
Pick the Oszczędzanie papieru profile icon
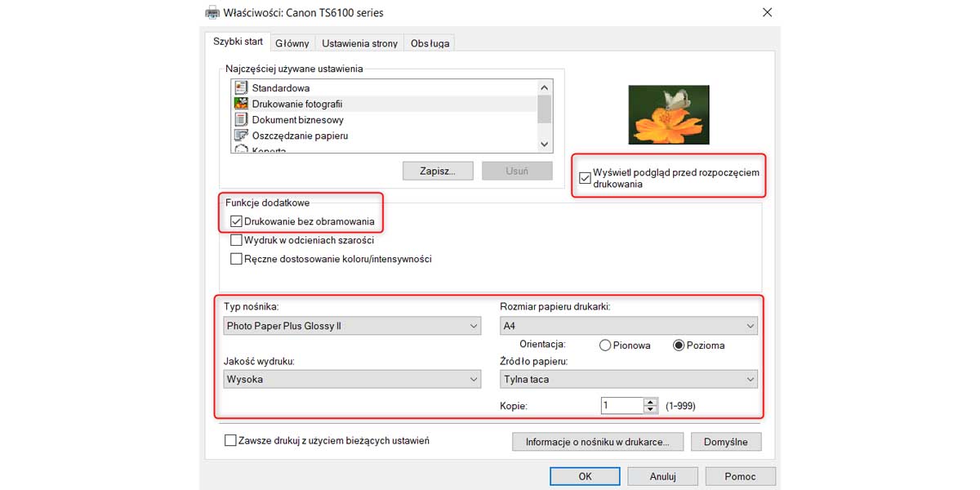point(241,136)
